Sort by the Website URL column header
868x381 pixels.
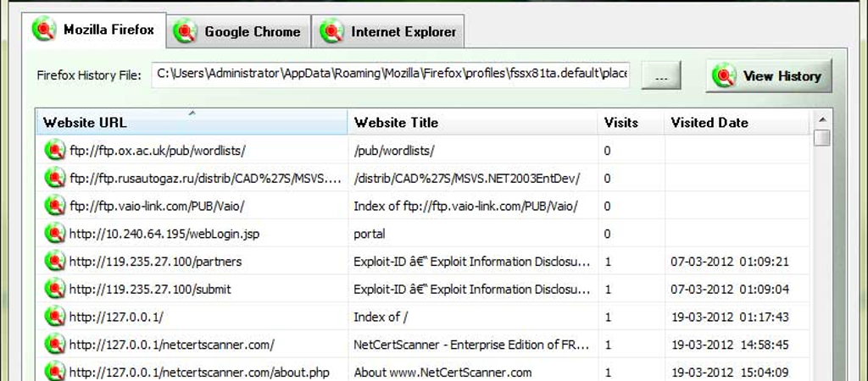(192, 122)
